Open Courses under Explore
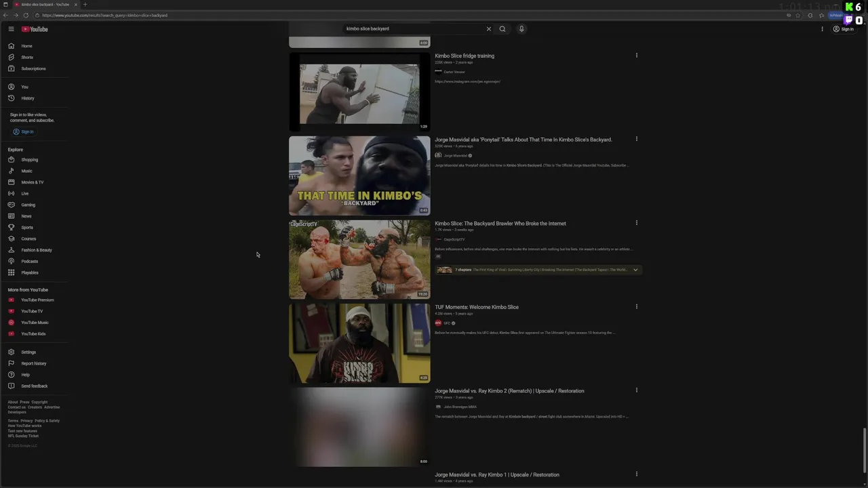The image size is (868, 488). pyautogui.click(x=34, y=239)
